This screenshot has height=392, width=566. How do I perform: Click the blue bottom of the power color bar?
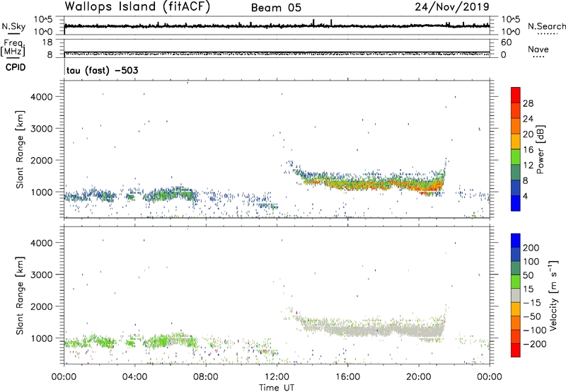516,204
